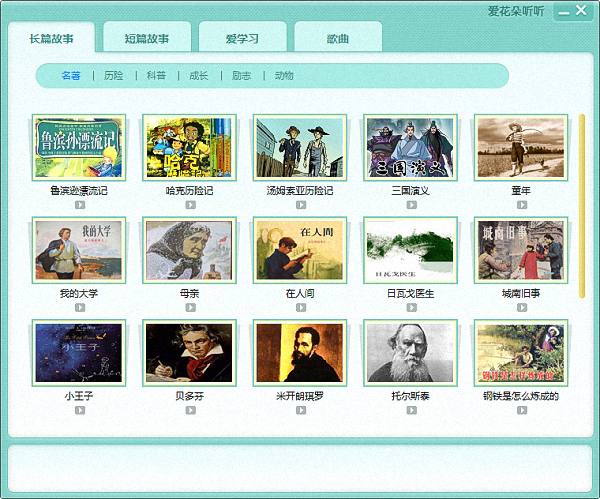Image resolution: width=600 pixels, height=499 pixels.
Task: Open the 汤姆索亚历险记 cover thumbnail
Action: [300, 147]
